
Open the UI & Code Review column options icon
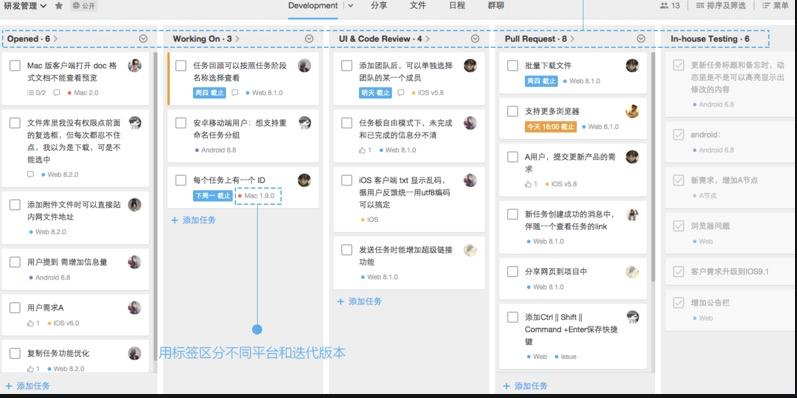point(475,39)
